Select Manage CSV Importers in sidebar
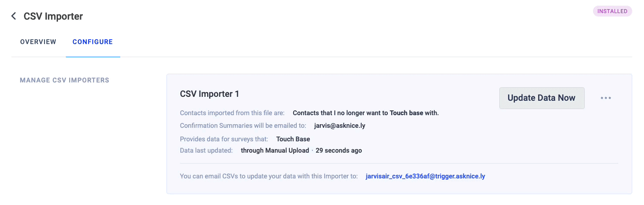The image size is (644, 205). 64,80
